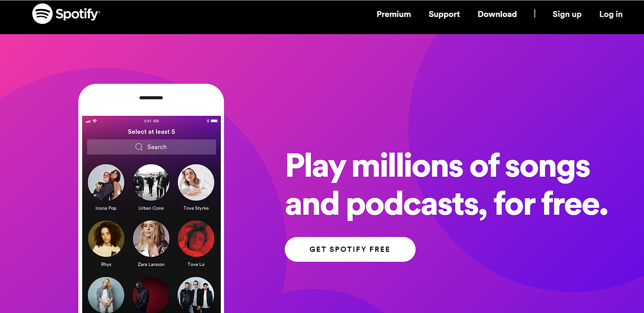Click the "Select at least 5" heading
644x313 pixels.
pos(151,132)
